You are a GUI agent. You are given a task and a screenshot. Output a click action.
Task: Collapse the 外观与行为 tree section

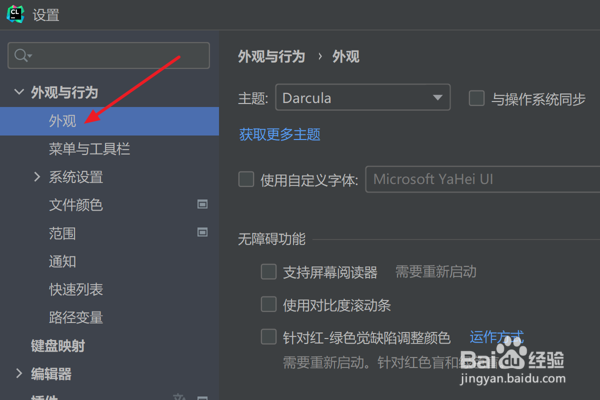(x=19, y=92)
